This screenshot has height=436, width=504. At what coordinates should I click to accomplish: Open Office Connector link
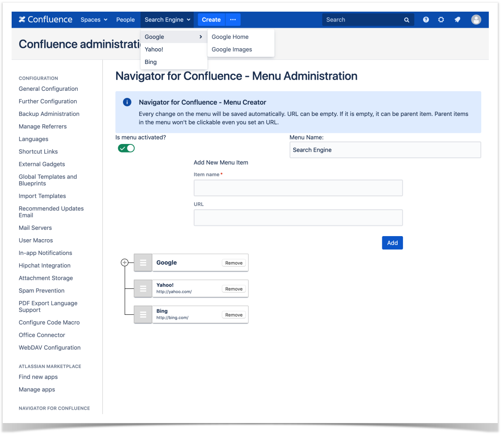coord(42,334)
